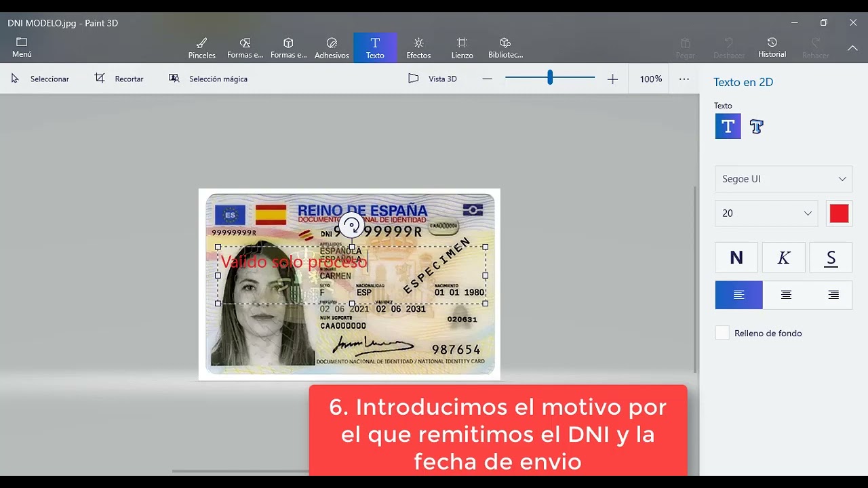Viewport: 868px width, 488px height.
Task: Enable the Relleno de fondo checkbox
Action: [723, 333]
